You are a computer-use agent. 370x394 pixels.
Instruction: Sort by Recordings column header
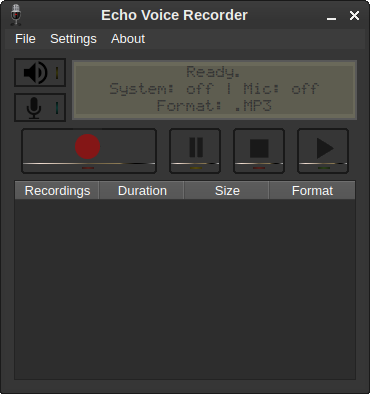[57, 191]
